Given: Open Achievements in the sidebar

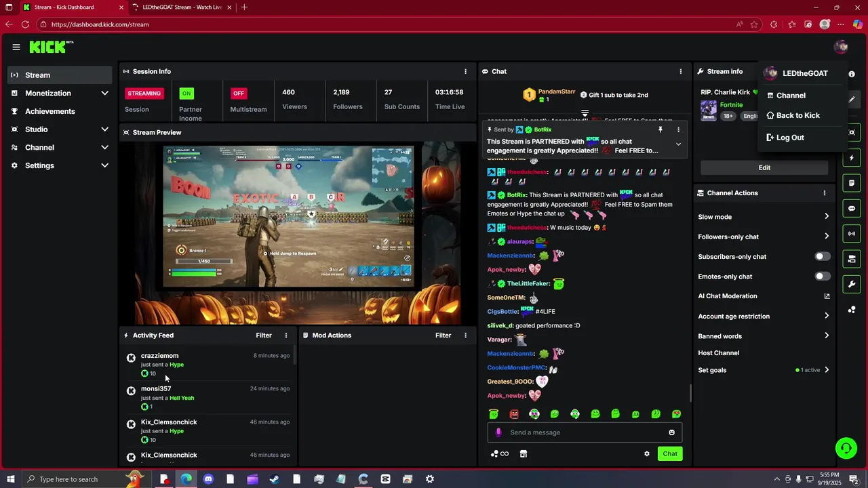Looking at the screenshot, I should pyautogui.click(x=60, y=111).
